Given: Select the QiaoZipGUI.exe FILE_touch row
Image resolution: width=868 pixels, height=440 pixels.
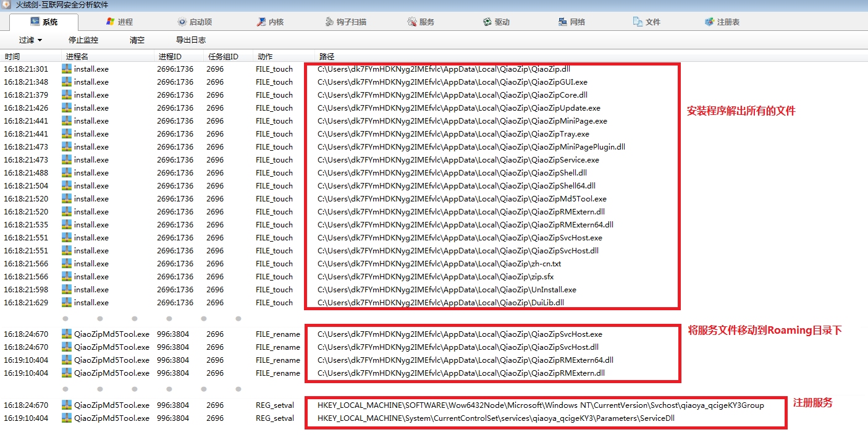Looking at the screenshot, I should (452, 82).
